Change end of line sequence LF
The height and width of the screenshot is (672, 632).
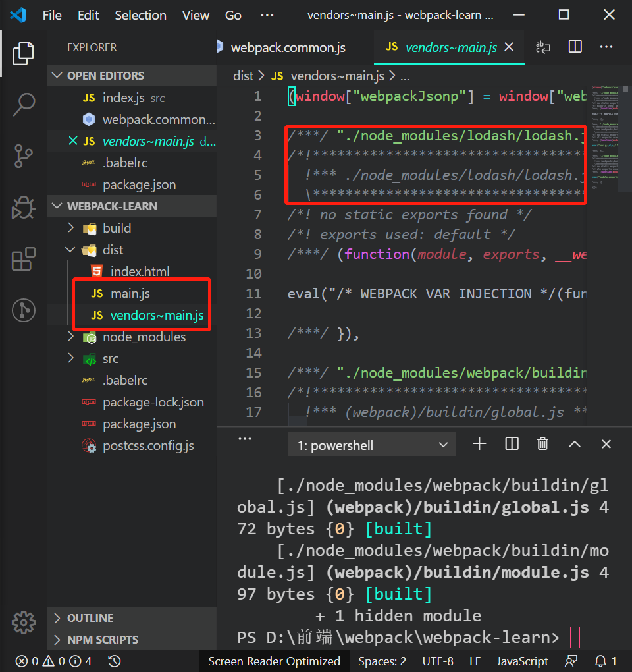click(475, 661)
